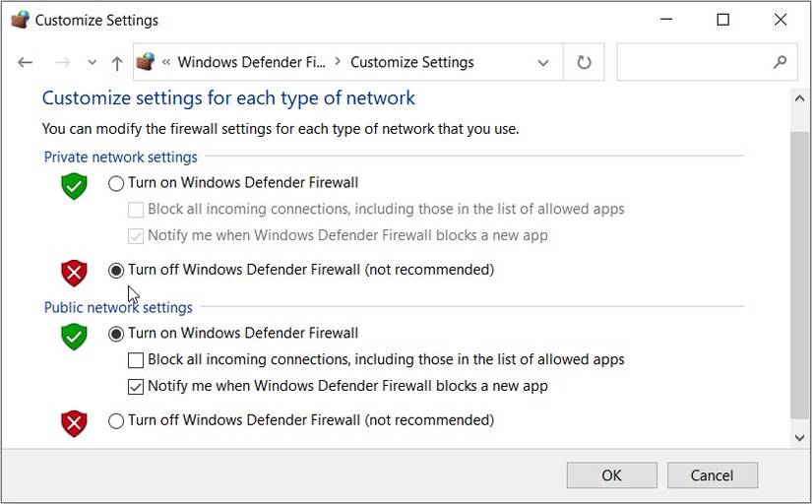Click green shield icon in Private settings

(74, 186)
